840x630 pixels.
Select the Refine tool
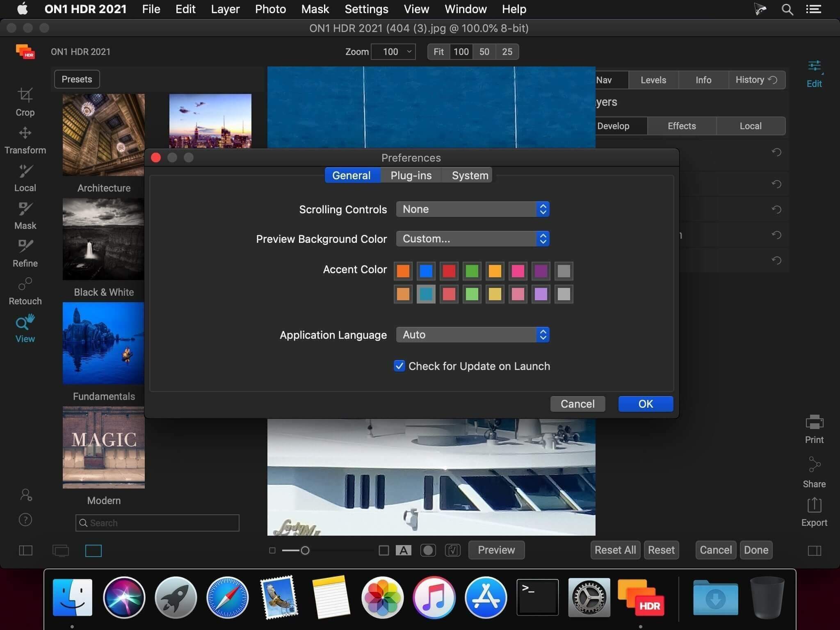[x=25, y=253]
